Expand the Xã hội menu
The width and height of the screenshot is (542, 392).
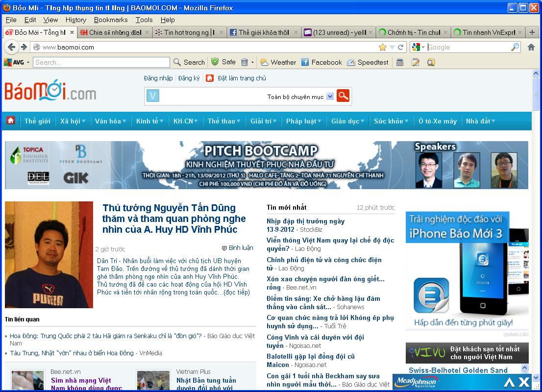coord(73,121)
